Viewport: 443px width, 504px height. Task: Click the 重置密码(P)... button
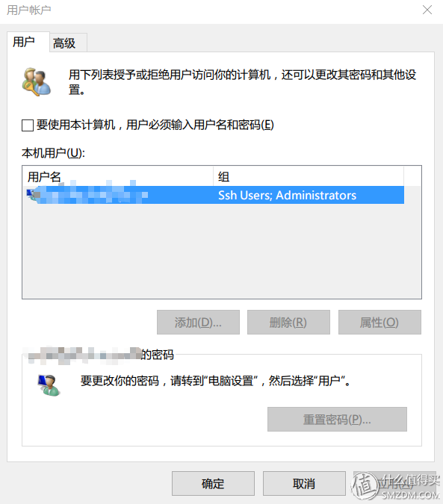point(337,419)
